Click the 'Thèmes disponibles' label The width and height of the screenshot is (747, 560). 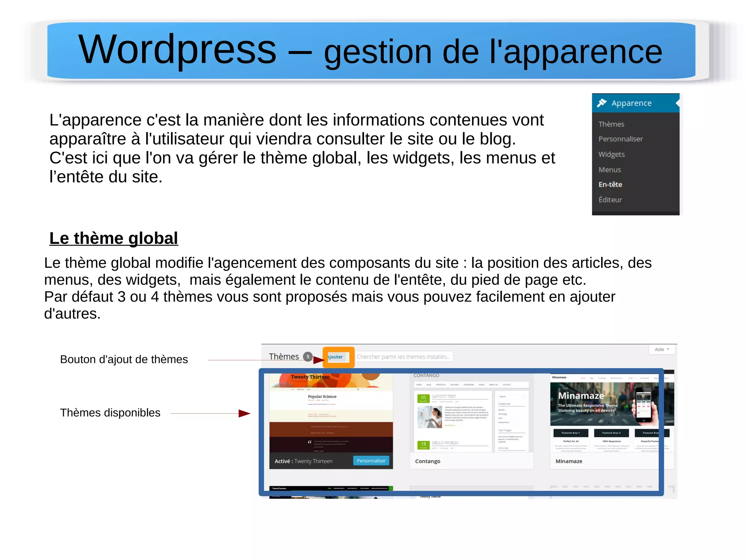click(110, 413)
